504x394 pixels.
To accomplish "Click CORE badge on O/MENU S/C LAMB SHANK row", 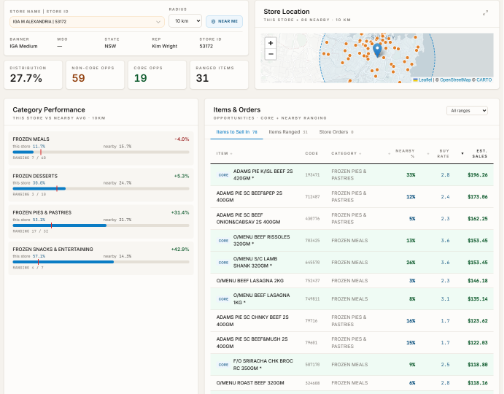I will coord(223,262).
